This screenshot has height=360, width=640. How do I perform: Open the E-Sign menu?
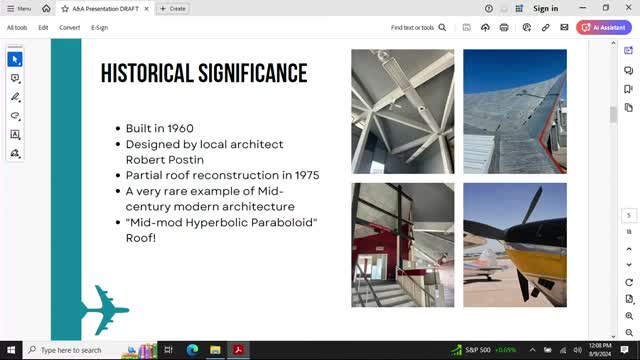tap(100, 27)
